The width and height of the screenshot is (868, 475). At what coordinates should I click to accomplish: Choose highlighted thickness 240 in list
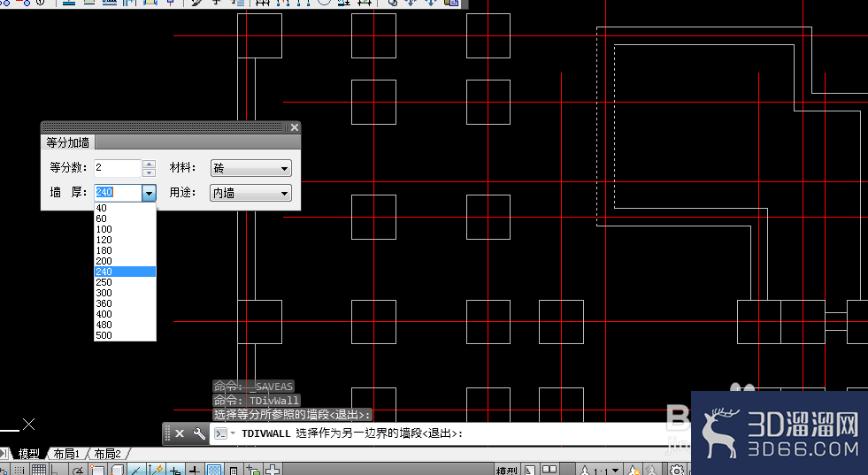[x=125, y=272]
